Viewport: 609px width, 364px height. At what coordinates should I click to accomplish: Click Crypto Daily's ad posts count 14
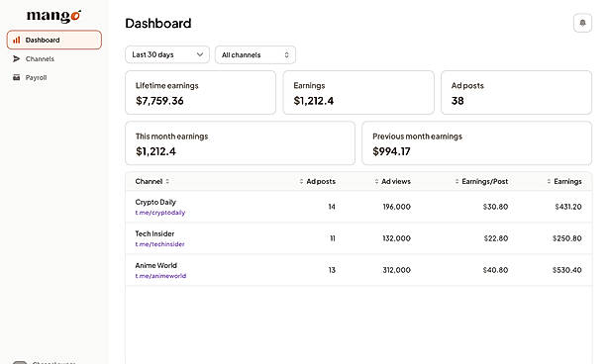[x=332, y=207]
